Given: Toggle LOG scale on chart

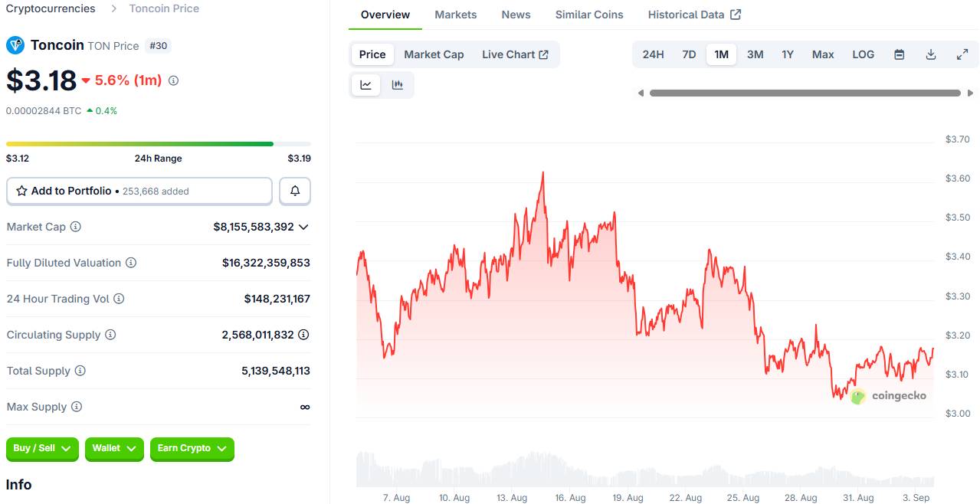Looking at the screenshot, I should tap(863, 54).
